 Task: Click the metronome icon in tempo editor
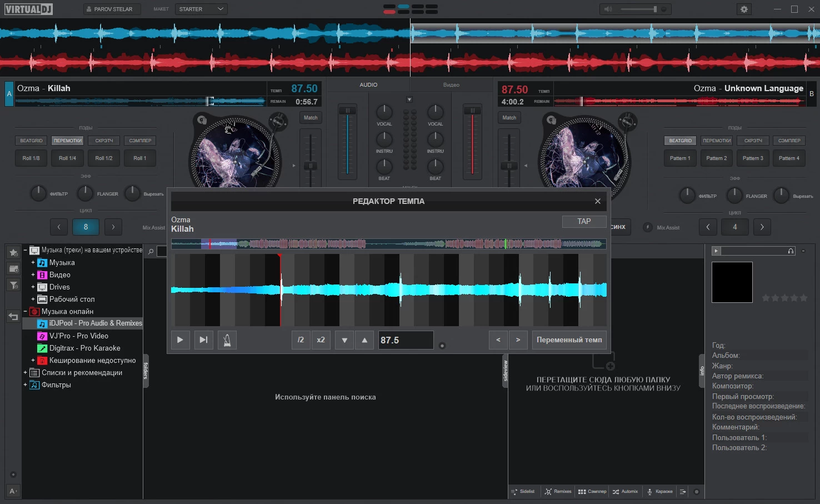tap(227, 340)
